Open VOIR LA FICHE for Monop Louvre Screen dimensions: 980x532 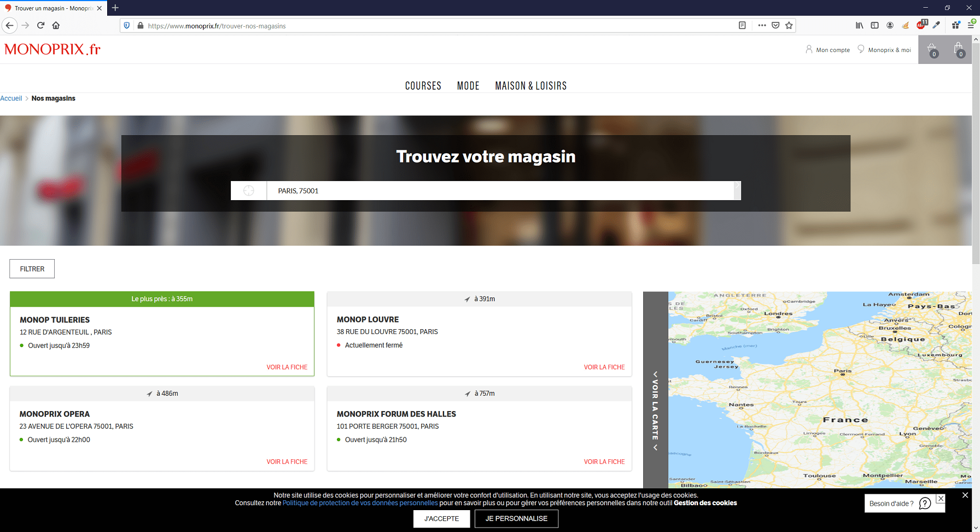coord(604,367)
